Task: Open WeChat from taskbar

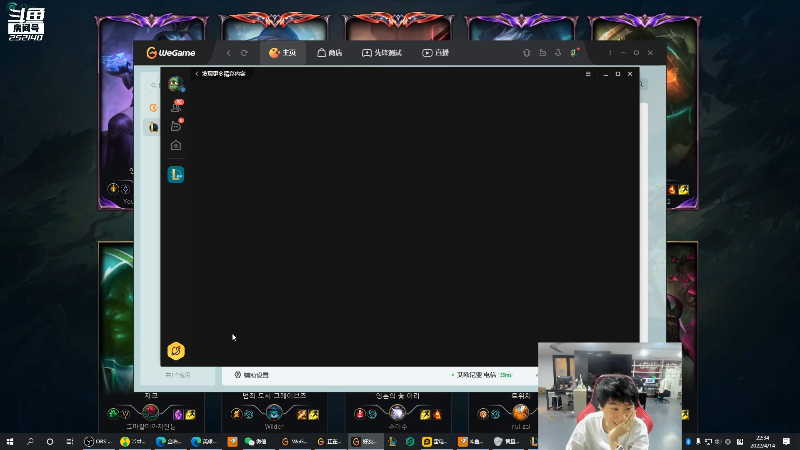Action: click(258, 441)
